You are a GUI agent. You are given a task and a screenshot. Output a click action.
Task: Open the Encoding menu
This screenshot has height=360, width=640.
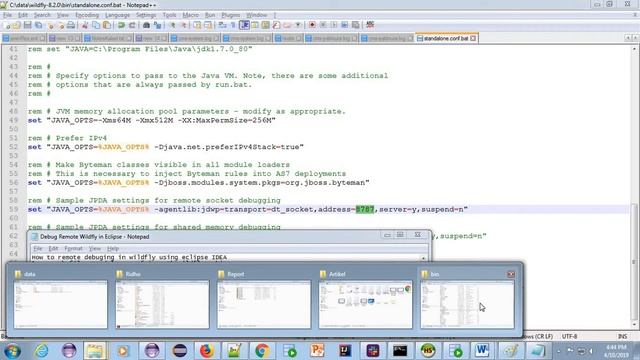87,15
